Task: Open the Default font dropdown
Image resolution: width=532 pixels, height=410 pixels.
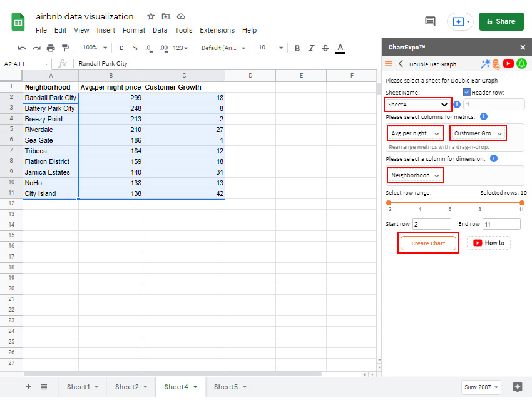Action: [x=223, y=48]
